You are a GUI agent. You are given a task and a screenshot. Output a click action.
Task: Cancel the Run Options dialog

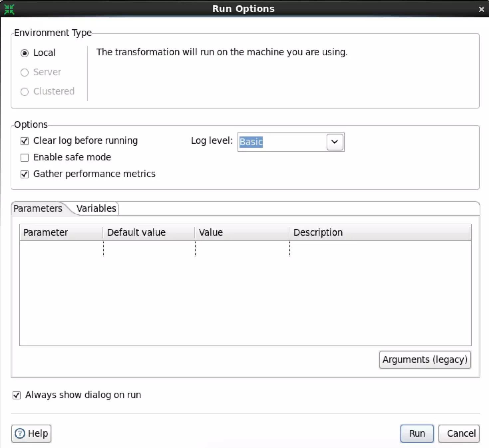pos(459,433)
